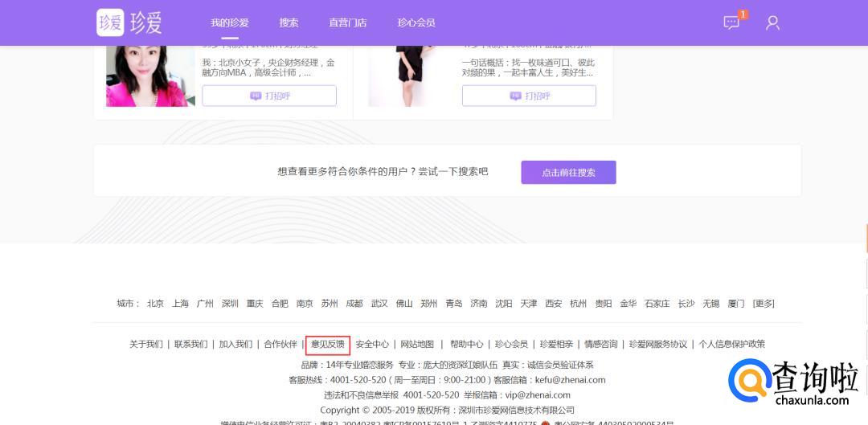
Task: Select city 郑州
Action: coord(429,304)
